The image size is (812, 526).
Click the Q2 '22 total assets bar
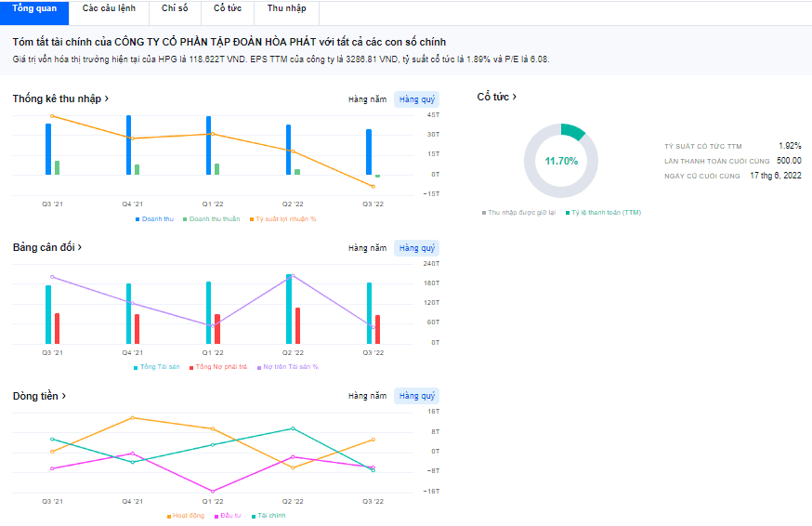[289, 309]
